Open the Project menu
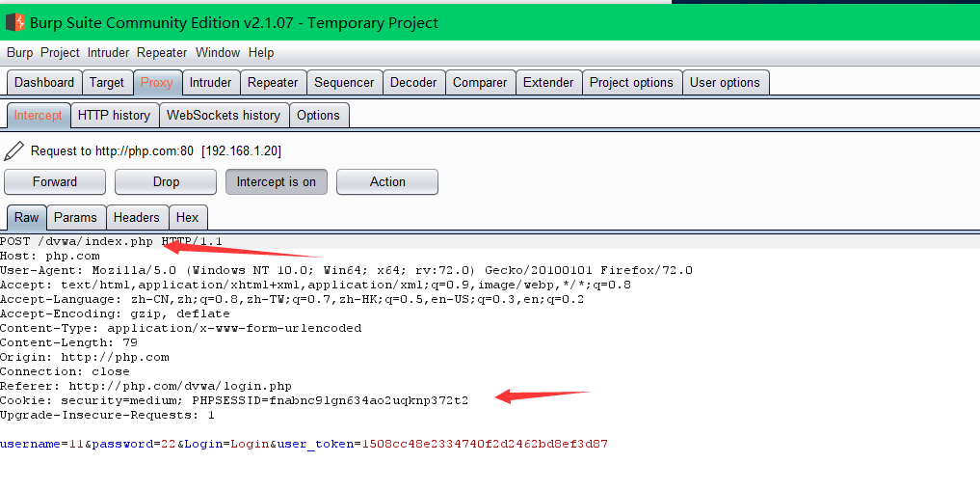This screenshot has height=490, width=980. click(x=60, y=52)
